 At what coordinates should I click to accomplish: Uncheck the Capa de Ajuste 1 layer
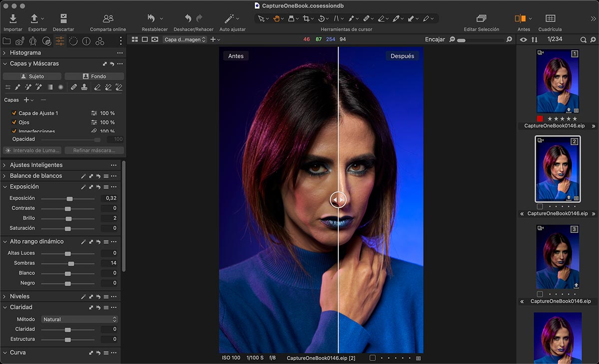[x=14, y=113]
